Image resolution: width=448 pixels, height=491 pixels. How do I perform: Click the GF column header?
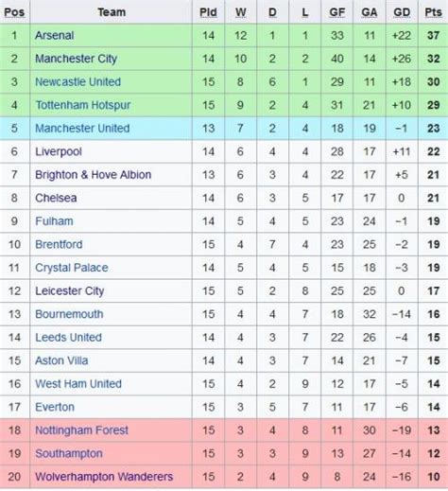336,12
